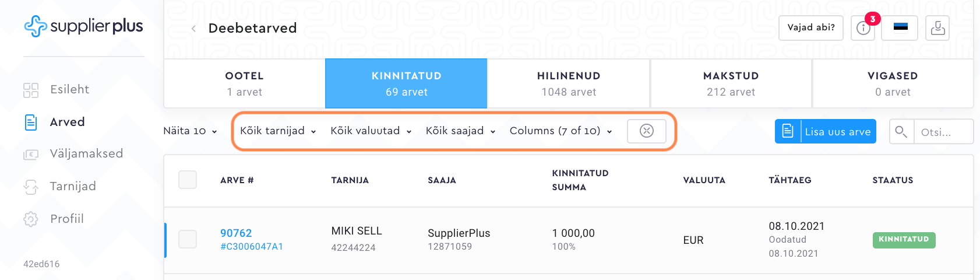
Task: Click the Lisa uus arve button
Action: pos(825,131)
